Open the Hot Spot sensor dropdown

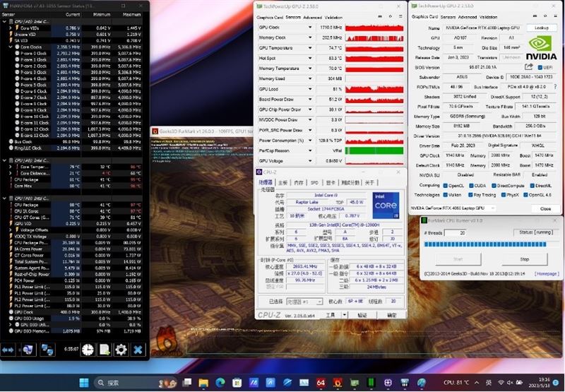click(309, 58)
